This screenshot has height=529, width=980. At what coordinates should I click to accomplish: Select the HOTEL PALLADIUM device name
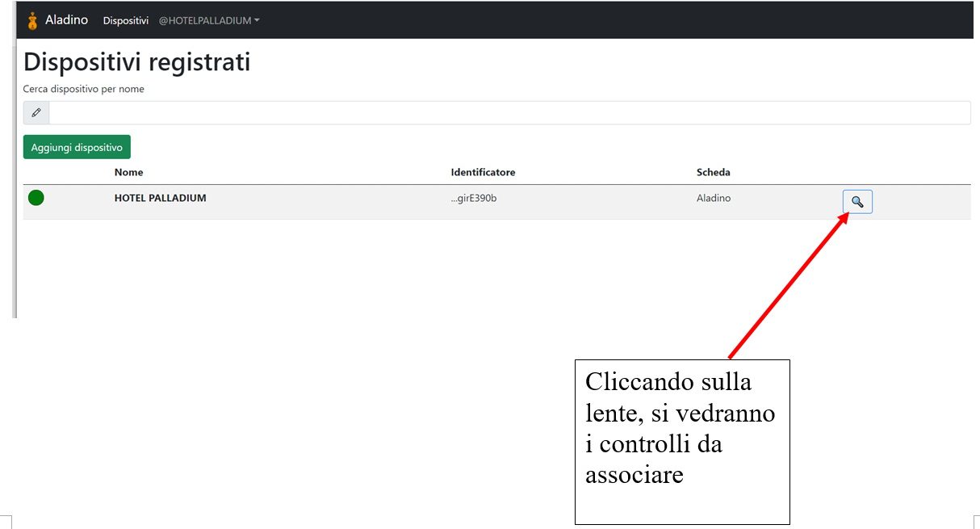tap(160, 198)
